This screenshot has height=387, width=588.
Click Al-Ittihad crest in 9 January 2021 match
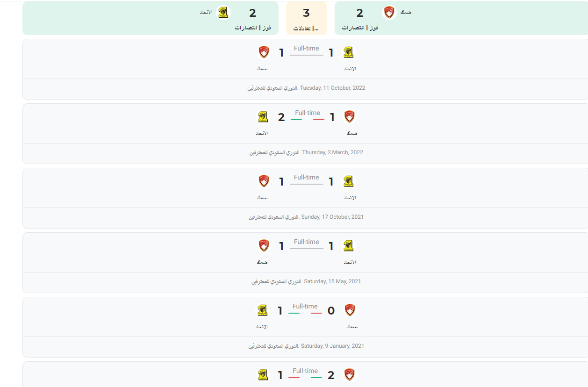(263, 310)
